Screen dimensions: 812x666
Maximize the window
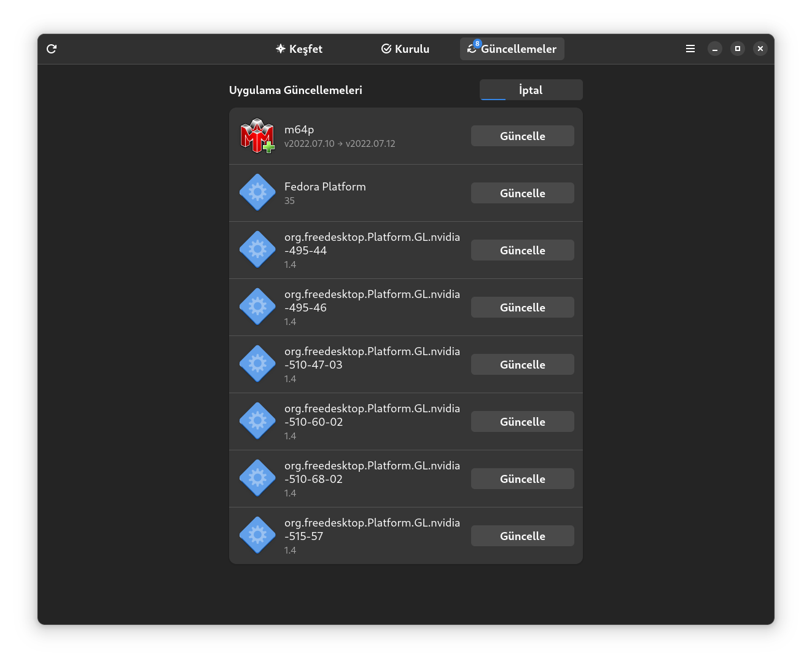pyautogui.click(x=738, y=49)
